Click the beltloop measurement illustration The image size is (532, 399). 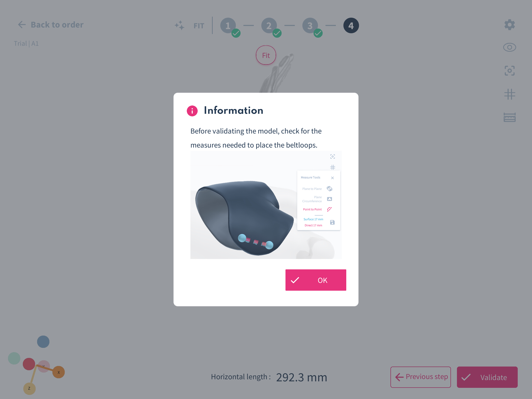click(266, 205)
